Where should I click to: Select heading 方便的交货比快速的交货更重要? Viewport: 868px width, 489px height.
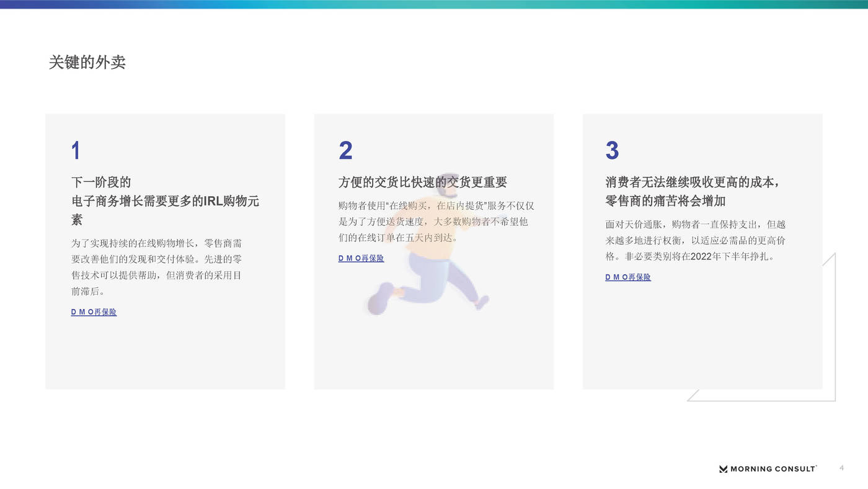423,182
